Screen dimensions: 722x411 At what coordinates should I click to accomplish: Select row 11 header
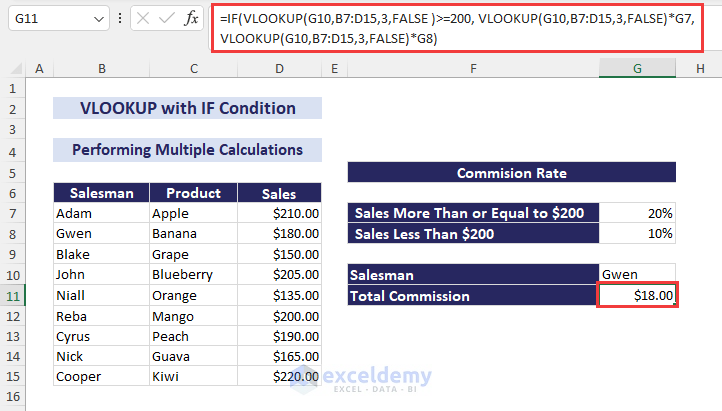[14, 295]
